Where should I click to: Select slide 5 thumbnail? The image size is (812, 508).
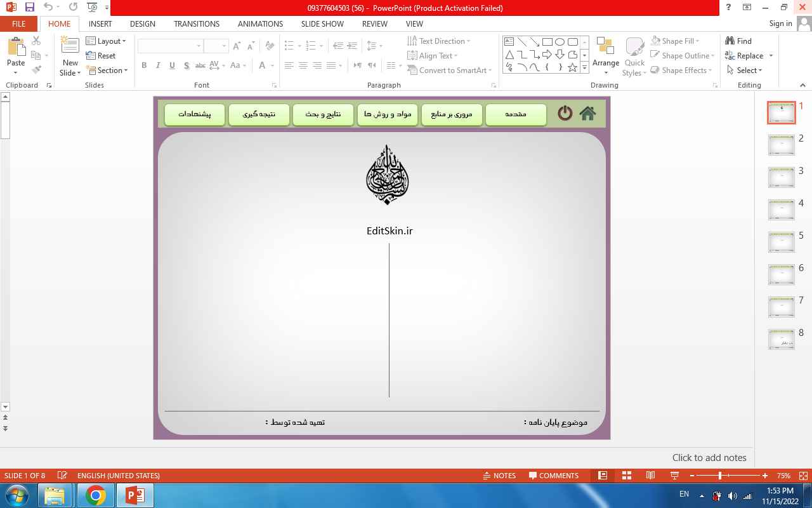click(781, 242)
